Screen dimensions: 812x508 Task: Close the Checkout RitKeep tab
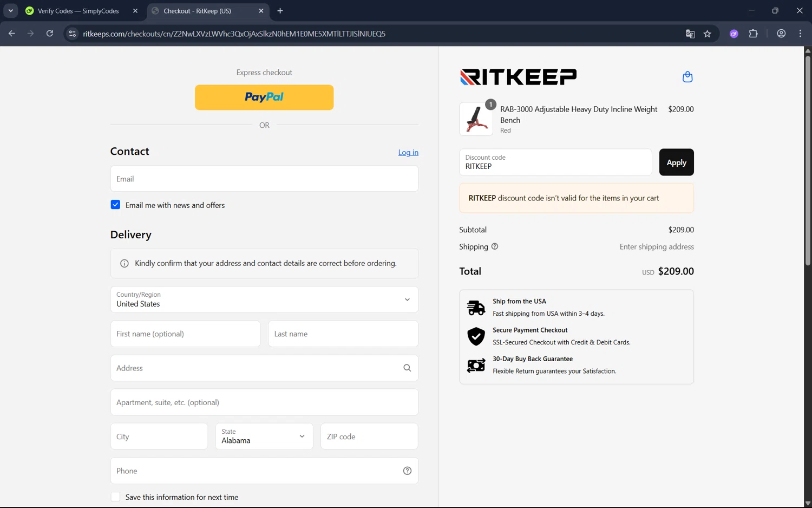tap(261, 11)
